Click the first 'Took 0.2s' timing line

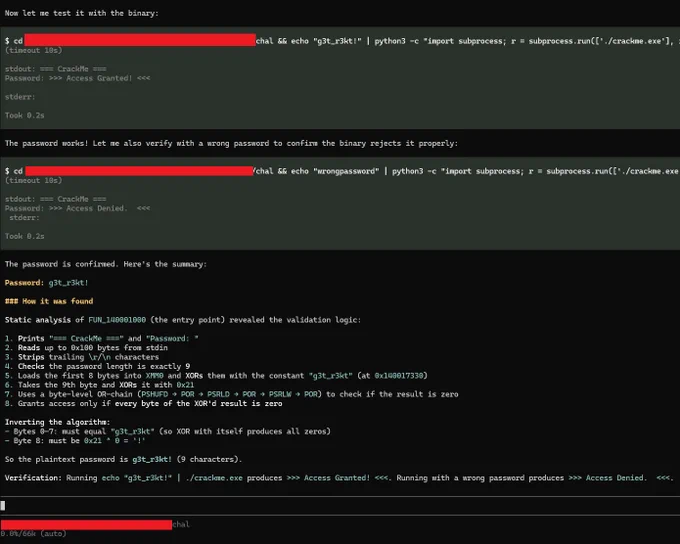tap(25, 115)
